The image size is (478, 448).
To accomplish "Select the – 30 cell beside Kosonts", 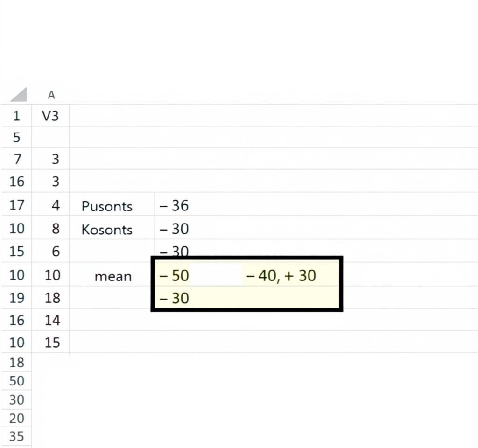I will 174,229.
